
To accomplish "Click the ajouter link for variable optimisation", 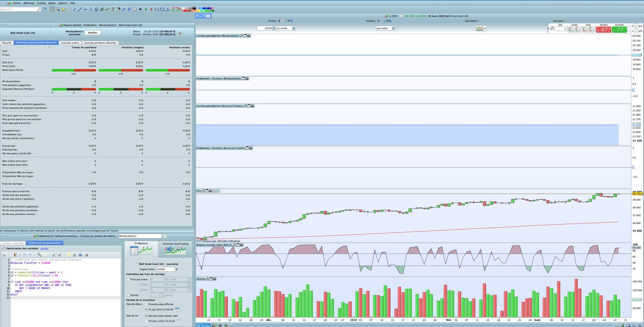I will tap(44, 248).
